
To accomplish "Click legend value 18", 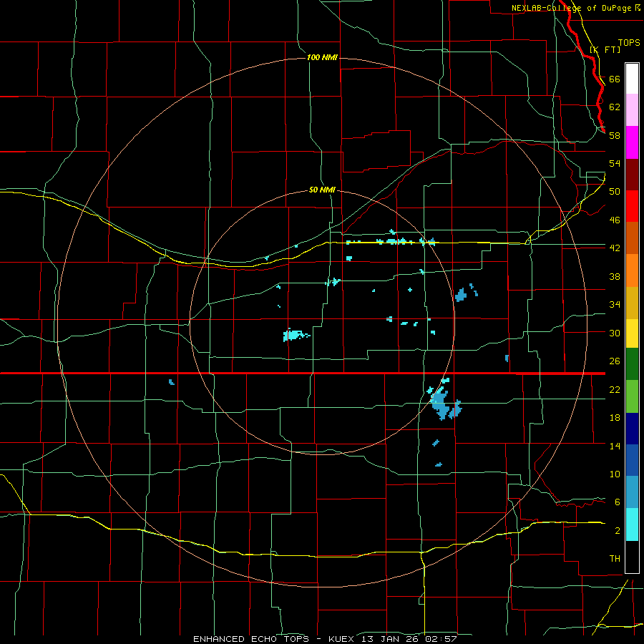I will point(615,418).
